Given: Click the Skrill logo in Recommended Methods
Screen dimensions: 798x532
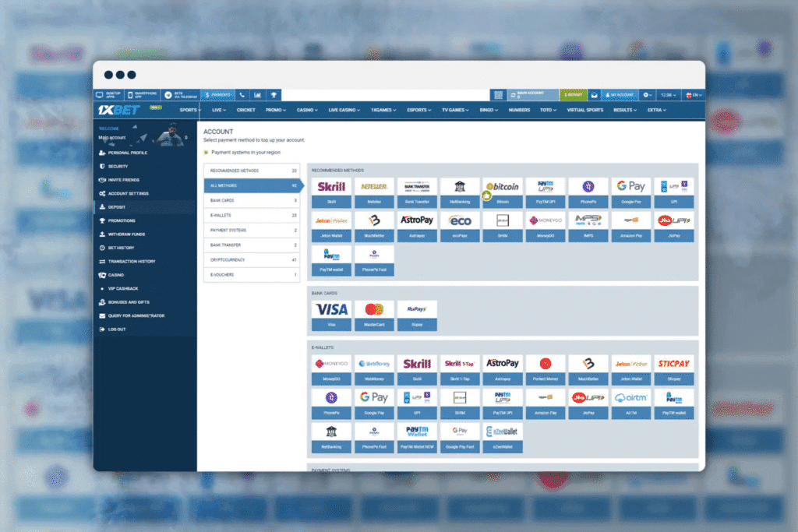Looking at the screenshot, I should [331, 187].
